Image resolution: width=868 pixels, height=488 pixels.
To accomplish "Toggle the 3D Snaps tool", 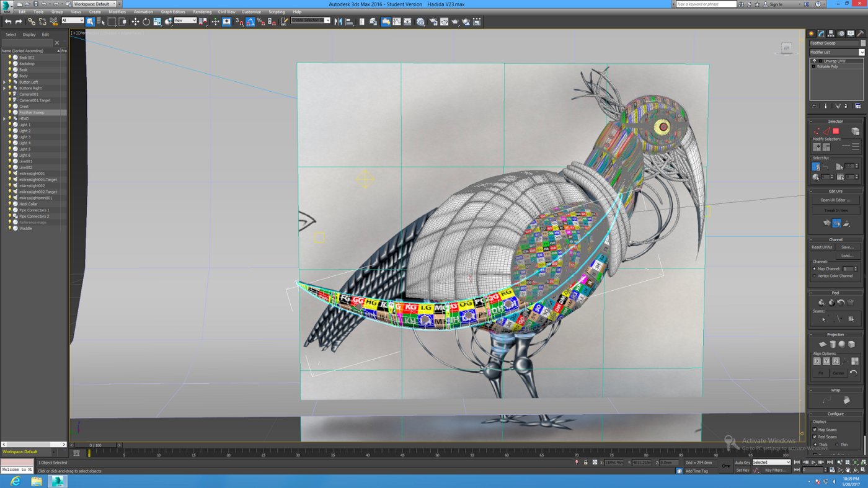I will point(239,22).
